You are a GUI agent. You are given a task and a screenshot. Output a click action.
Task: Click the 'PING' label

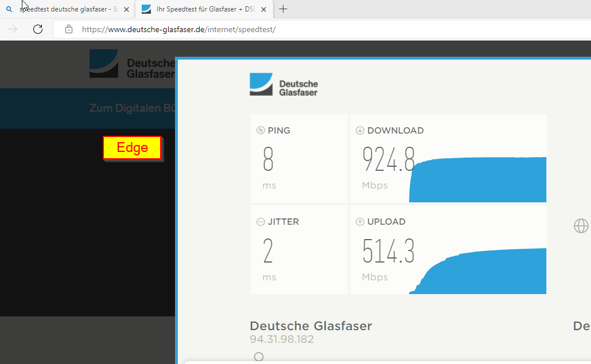click(279, 131)
